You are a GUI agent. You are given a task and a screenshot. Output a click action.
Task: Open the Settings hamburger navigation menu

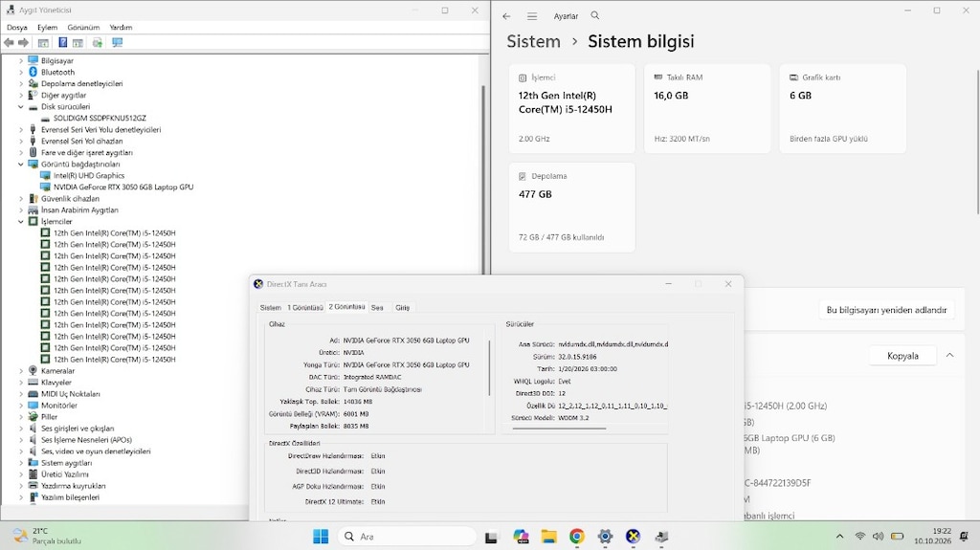pyautogui.click(x=532, y=16)
